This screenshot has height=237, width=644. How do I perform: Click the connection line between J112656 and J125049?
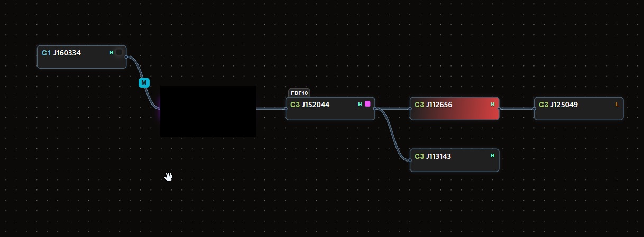point(517,108)
